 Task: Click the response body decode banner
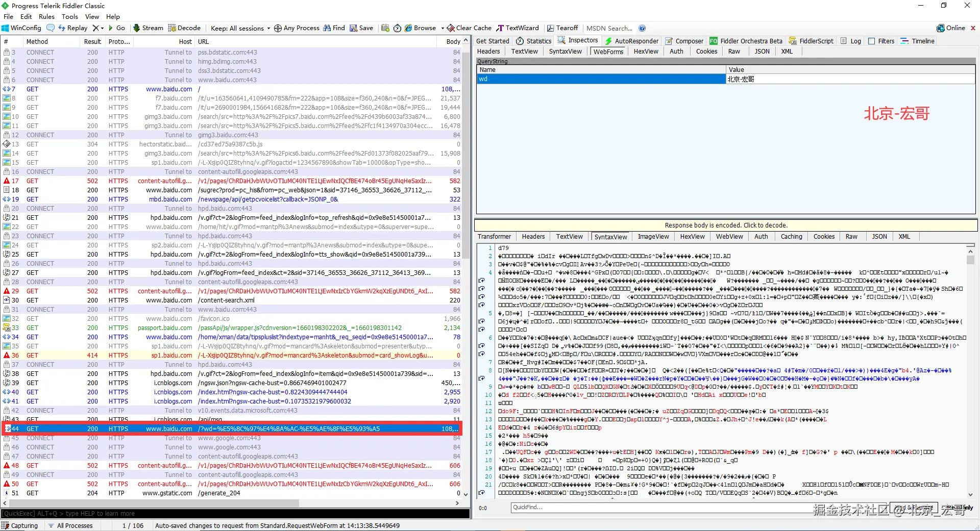725,225
